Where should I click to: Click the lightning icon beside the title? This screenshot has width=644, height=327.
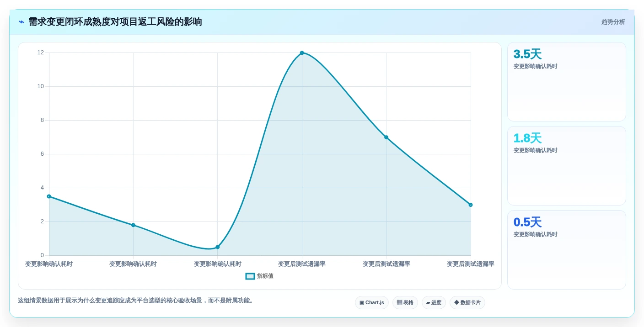point(21,22)
